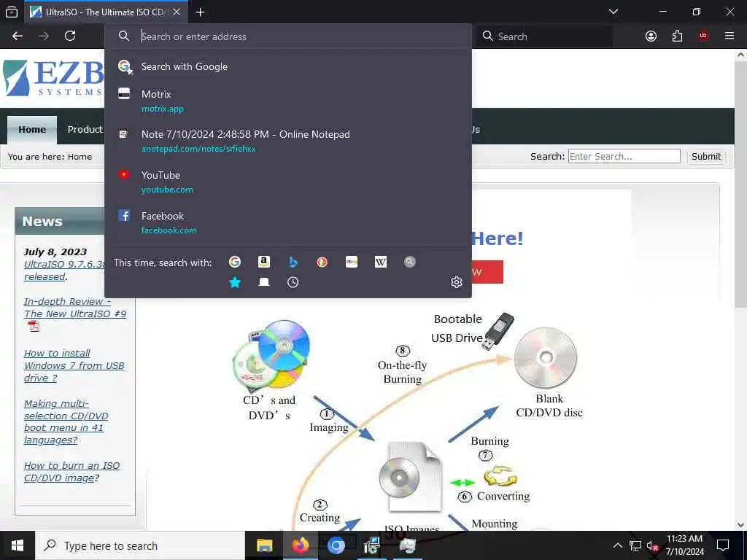The height and width of the screenshot is (560, 747).
Task: Search this time with Bing icon
Action: tap(293, 262)
